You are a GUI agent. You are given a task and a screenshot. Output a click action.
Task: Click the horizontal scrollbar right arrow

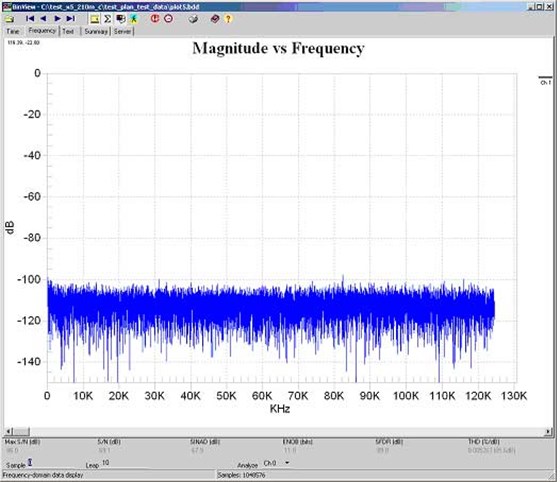coord(548,432)
